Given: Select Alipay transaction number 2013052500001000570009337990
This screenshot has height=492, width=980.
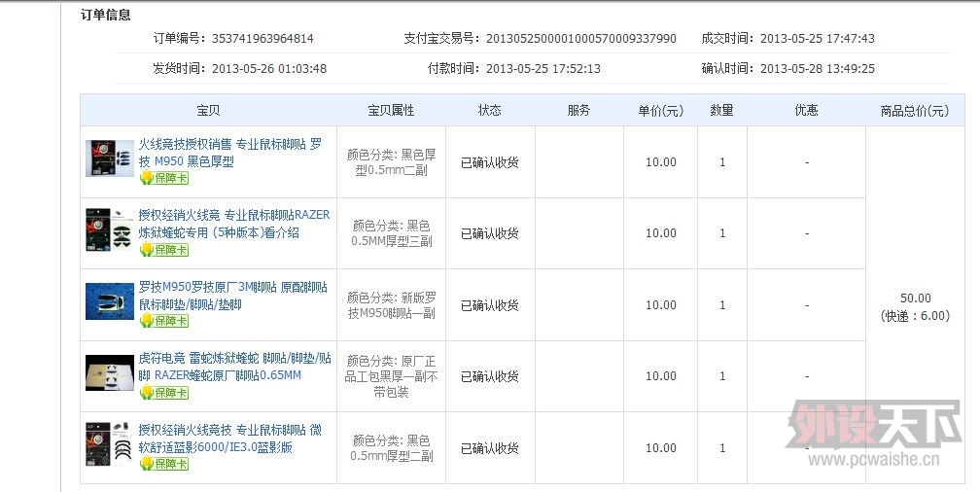Looking at the screenshot, I should [581, 39].
